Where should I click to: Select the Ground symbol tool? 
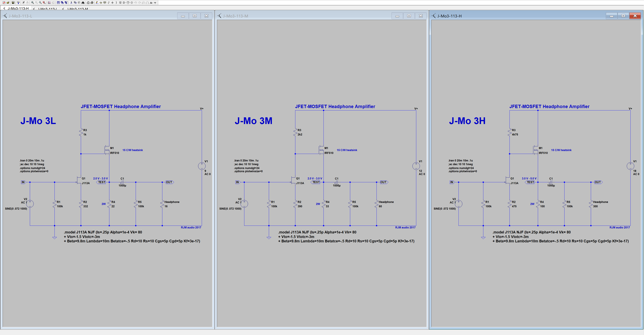point(101,3)
